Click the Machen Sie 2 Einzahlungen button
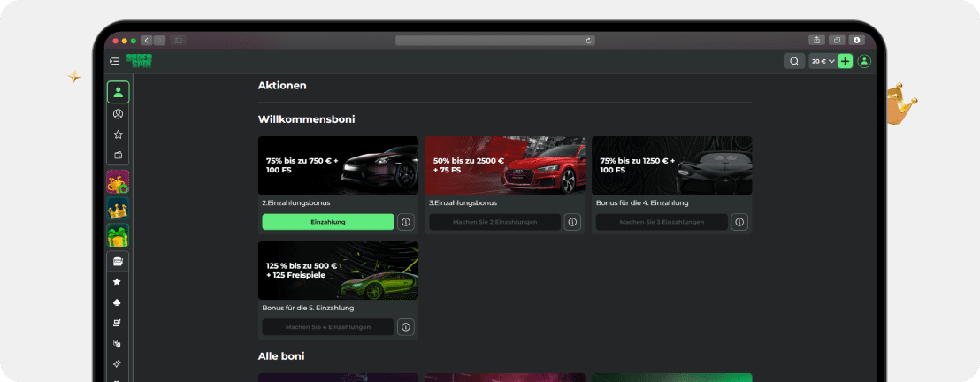Screen dimensions: 980x382 click(494, 222)
